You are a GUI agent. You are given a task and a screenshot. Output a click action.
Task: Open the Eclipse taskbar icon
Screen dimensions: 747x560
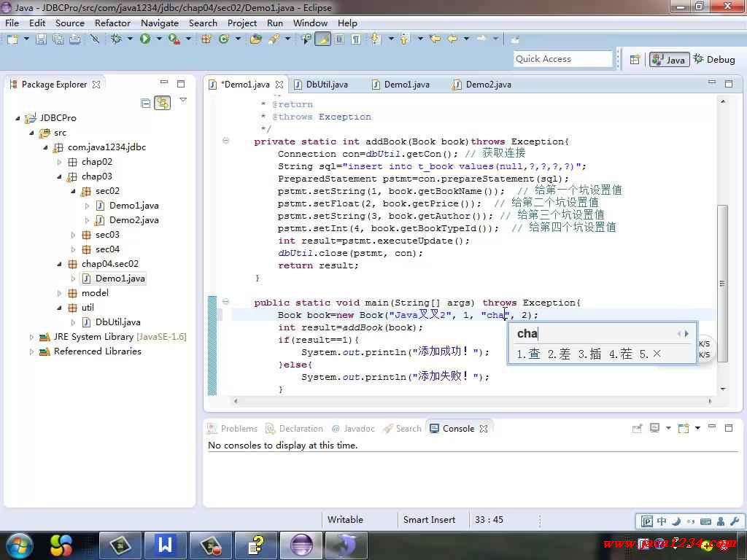301,545
